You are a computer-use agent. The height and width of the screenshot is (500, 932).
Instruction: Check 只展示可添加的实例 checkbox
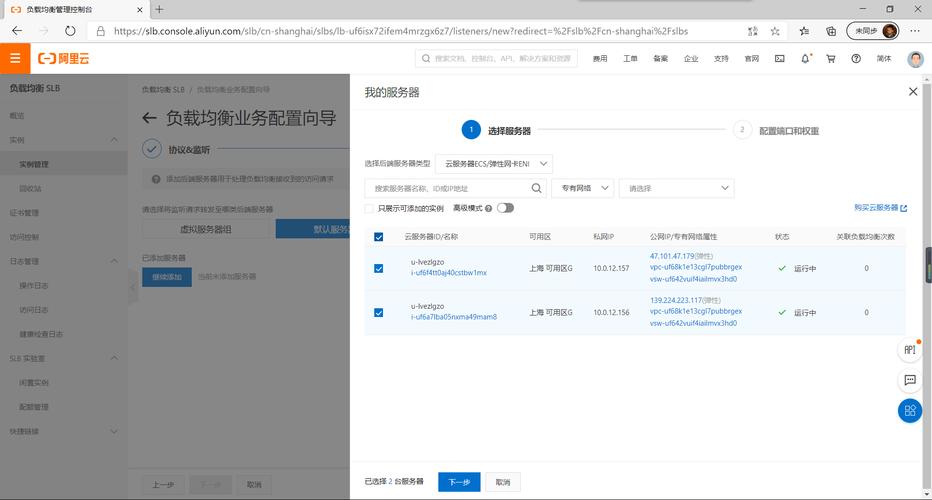tap(369, 208)
